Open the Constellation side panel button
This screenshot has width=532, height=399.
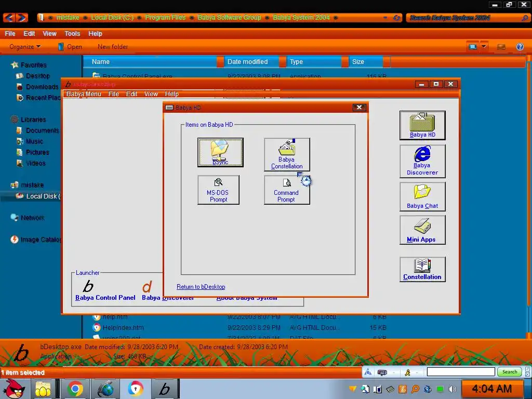click(x=422, y=269)
